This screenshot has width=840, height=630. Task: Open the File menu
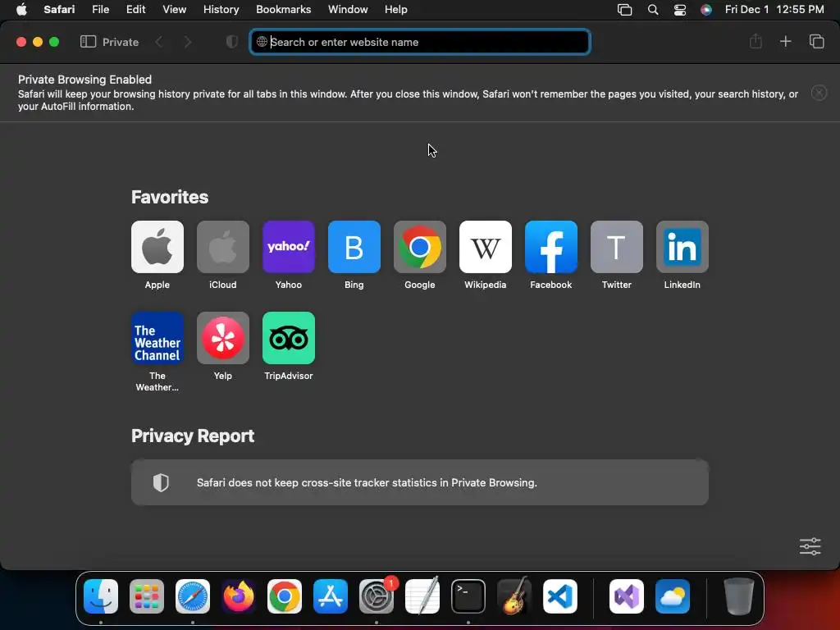(x=100, y=10)
